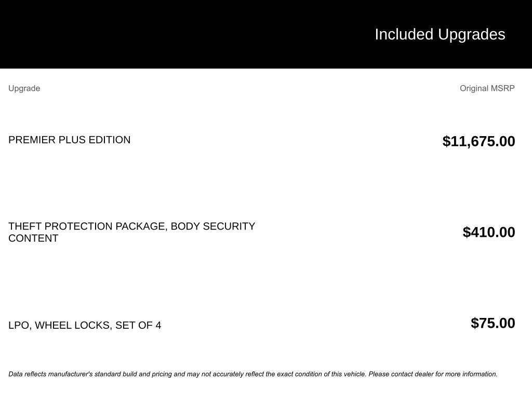Click the $11,675.00 price
Image resolution: width=532 pixels, height=399 pixels.
pos(478,141)
